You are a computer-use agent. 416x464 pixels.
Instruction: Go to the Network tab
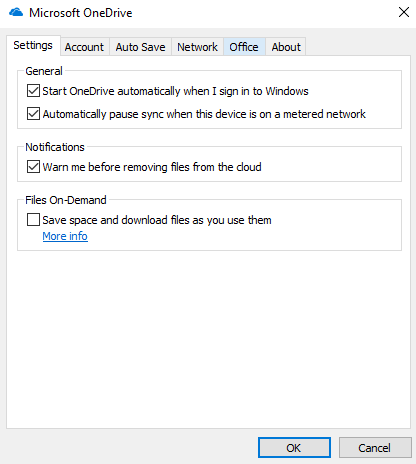(197, 47)
